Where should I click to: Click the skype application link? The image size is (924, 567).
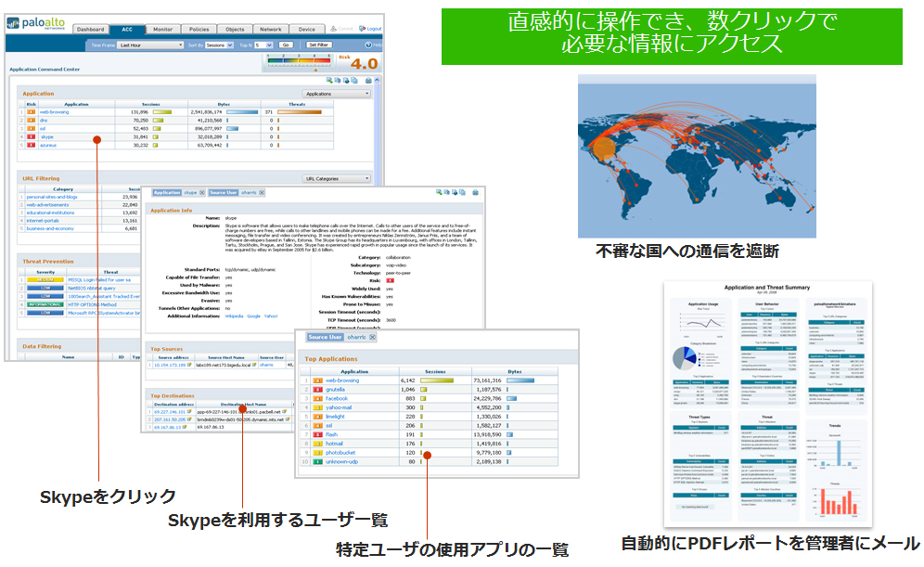47,136
